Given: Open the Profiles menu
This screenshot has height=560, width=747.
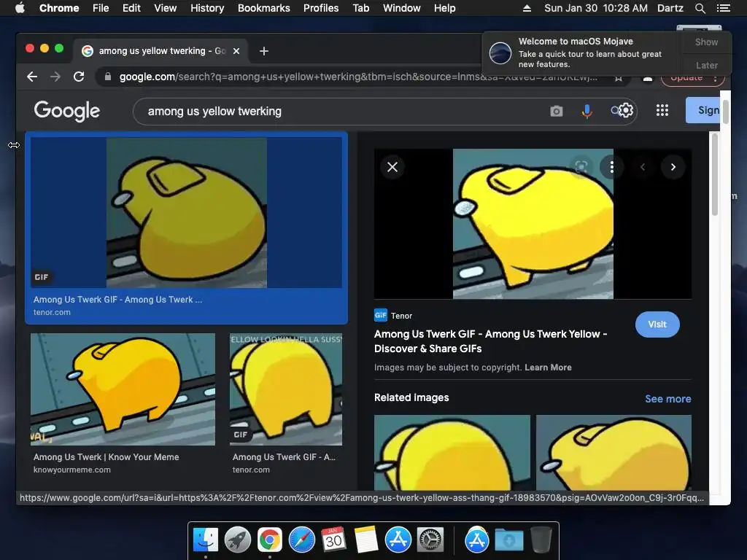Looking at the screenshot, I should click(x=321, y=8).
